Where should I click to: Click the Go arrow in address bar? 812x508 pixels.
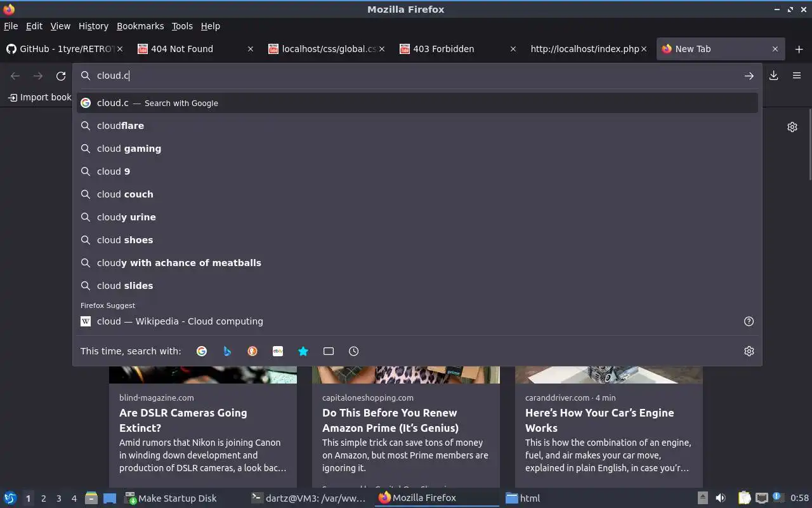click(749, 76)
